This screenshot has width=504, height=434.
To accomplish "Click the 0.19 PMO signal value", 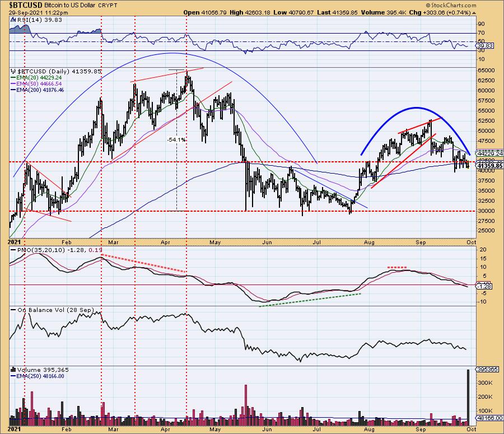I will pos(95,250).
